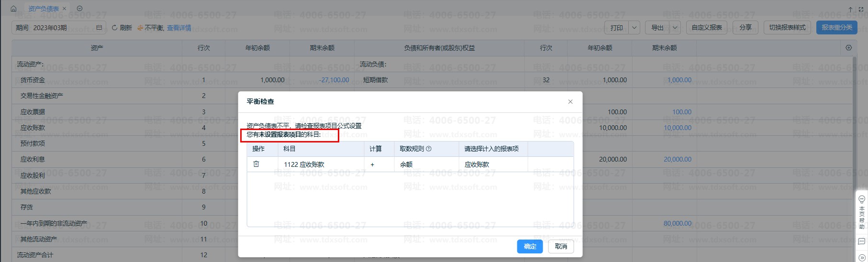
Task: Click the 确定 button
Action: tap(530, 246)
